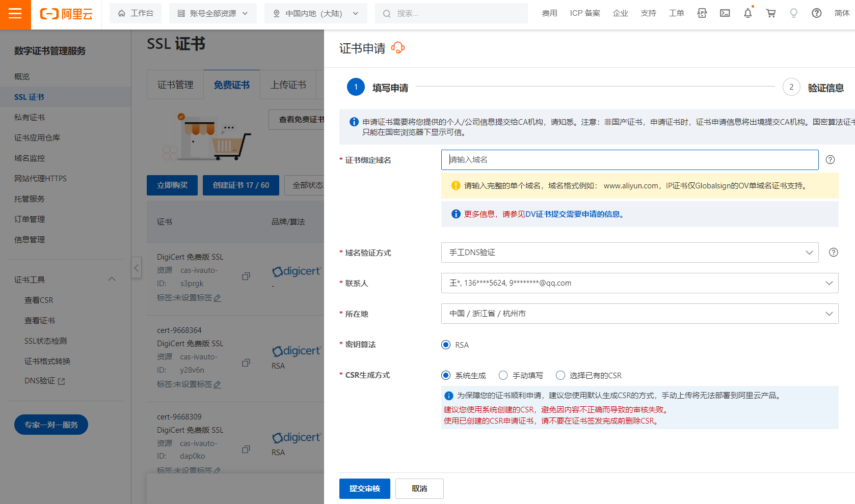Click the 证书绑定域名 input field
Image resolution: width=855 pixels, height=504 pixels.
629,160
